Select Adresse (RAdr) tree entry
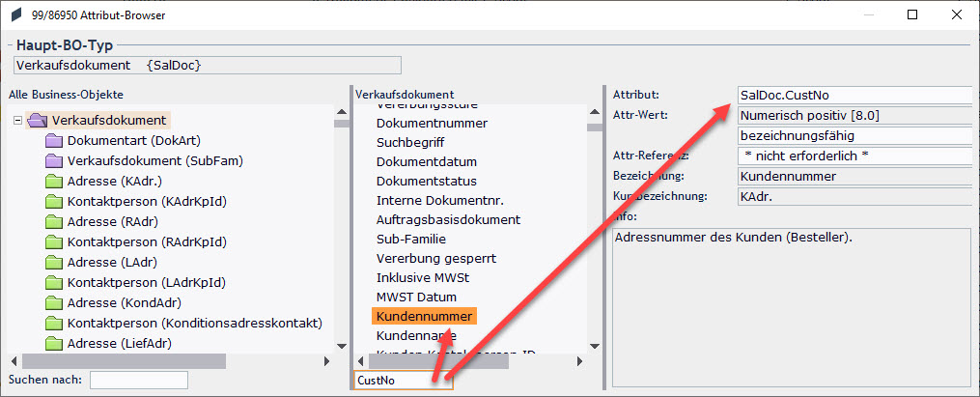Image resolution: width=980 pixels, height=397 pixels. coord(113,221)
